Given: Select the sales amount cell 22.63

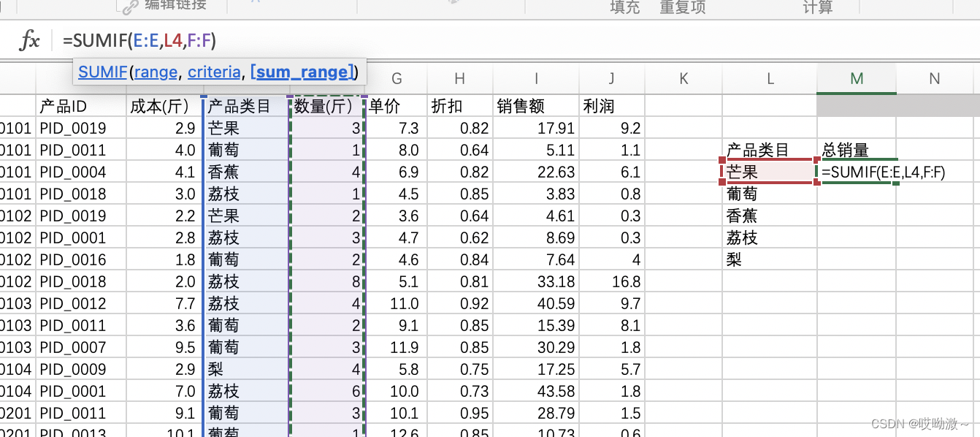Looking at the screenshot, I should click(536, 172).
